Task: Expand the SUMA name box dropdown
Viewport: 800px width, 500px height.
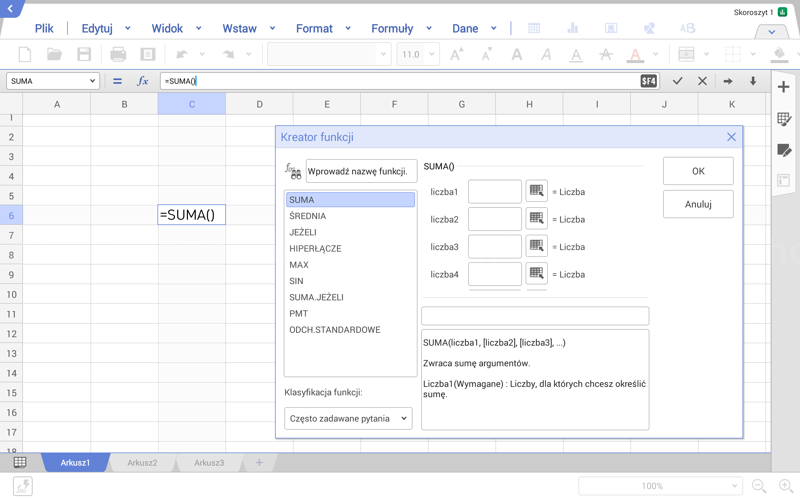Action: tap(92, 81)
